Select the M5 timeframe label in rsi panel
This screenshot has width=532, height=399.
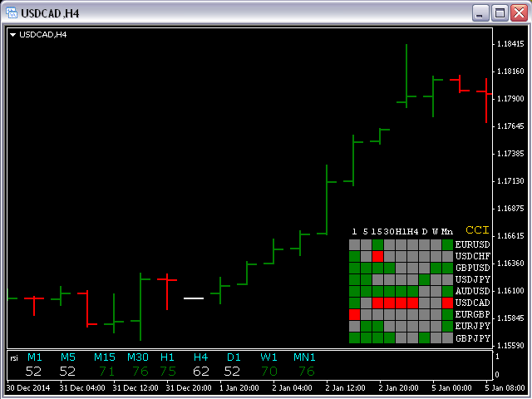pos(68,357)
